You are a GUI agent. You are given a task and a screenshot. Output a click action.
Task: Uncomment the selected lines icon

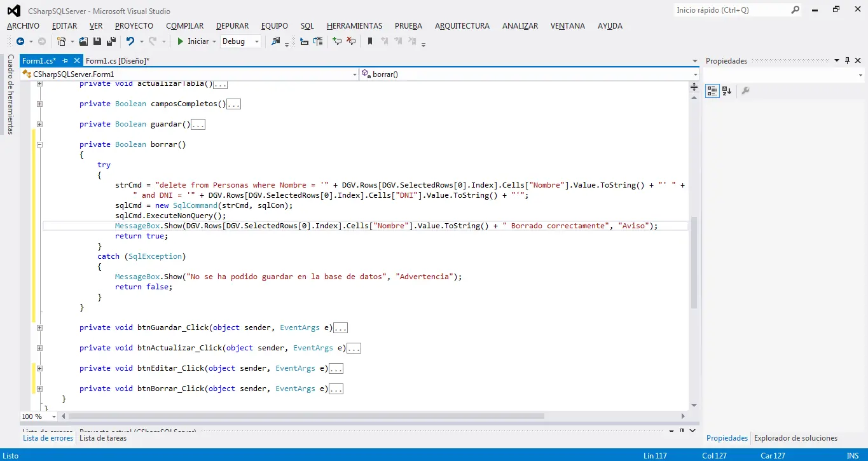click(x=351, y=41)
